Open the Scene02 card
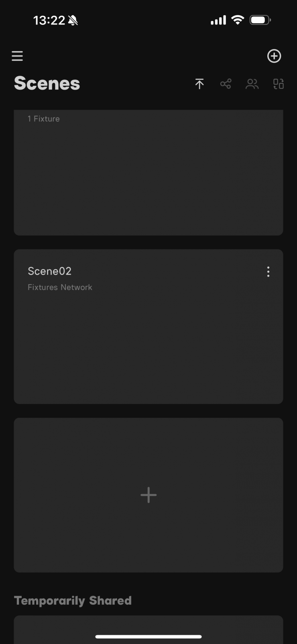 (148, 341)
